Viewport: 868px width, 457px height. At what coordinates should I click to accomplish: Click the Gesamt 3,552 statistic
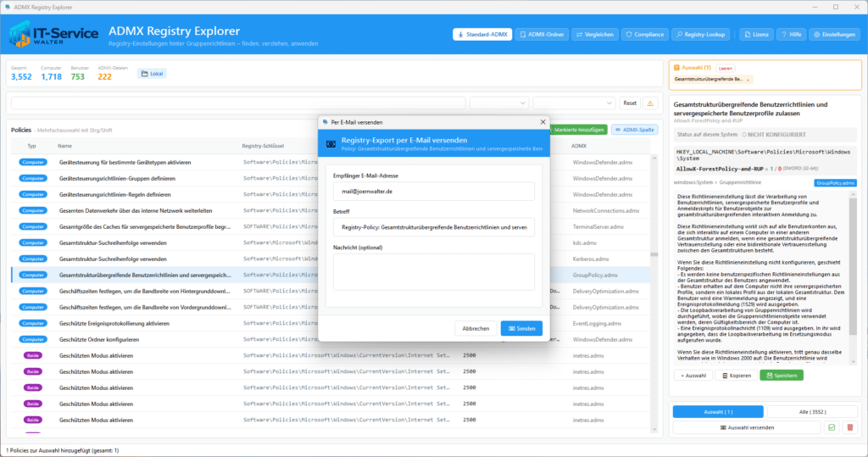click(21, 73)
